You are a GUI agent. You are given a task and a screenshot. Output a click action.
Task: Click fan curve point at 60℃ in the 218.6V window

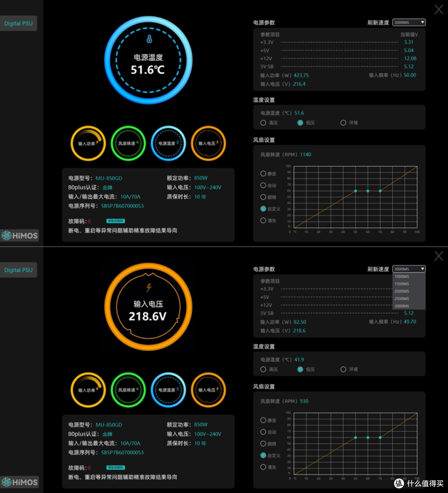pos(368,437)
